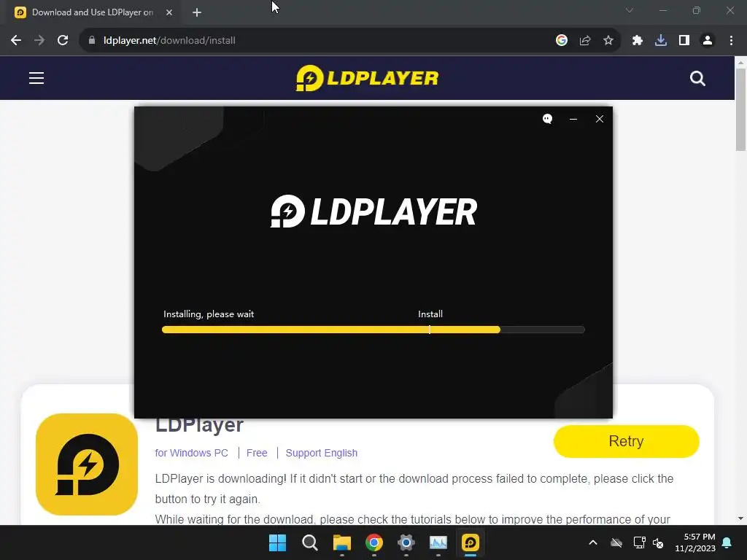Image resolution: width=747 pixels, height=560 pixels.
Task: Show Chrome downloads panel
Action: click(661, 41)
